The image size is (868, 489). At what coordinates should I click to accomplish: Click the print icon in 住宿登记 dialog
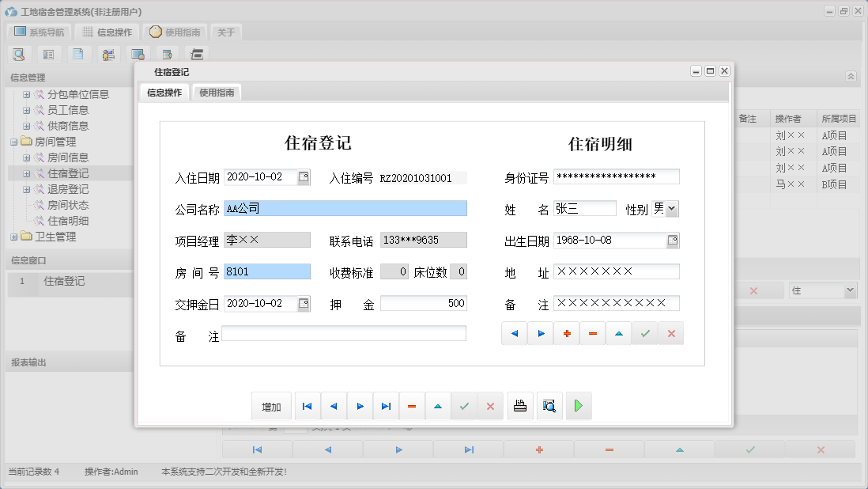click(x=519, y=405)
